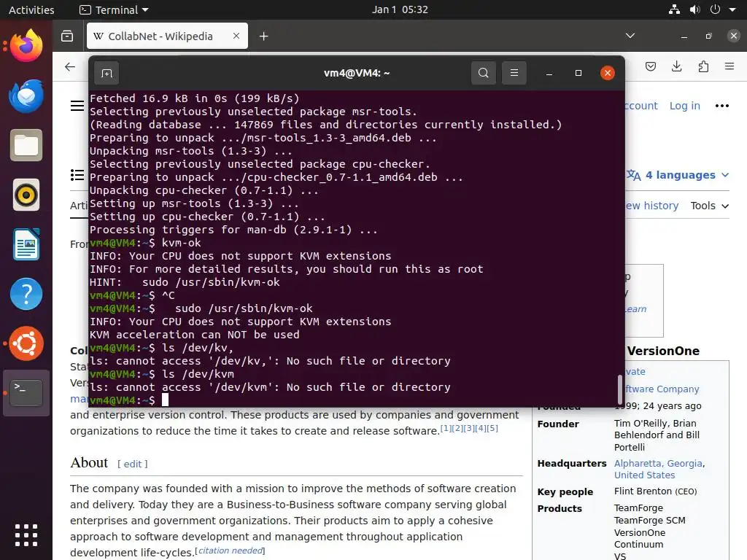Image resolution: width=747 pixels, height=560 pixels.
Task: Open the Firefox downloads panel
Action: coord(676,66)
